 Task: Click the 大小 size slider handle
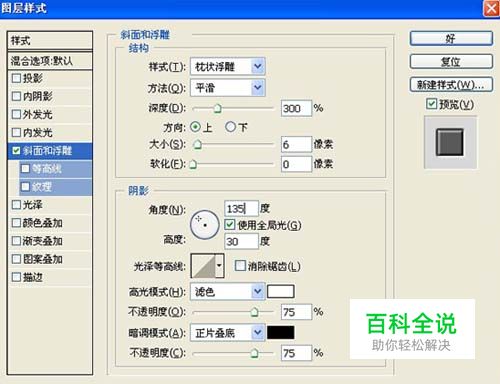point(198,144)
